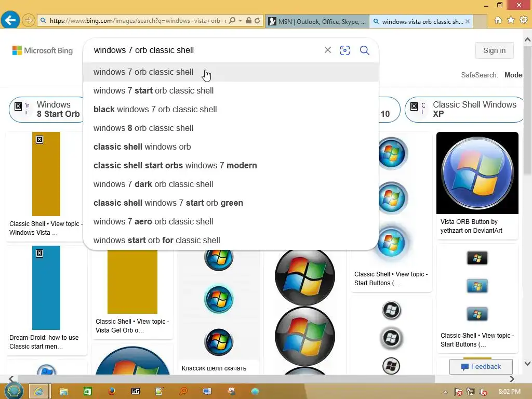
Task: Close the windows vista orb tab
Action: (468, 21)
